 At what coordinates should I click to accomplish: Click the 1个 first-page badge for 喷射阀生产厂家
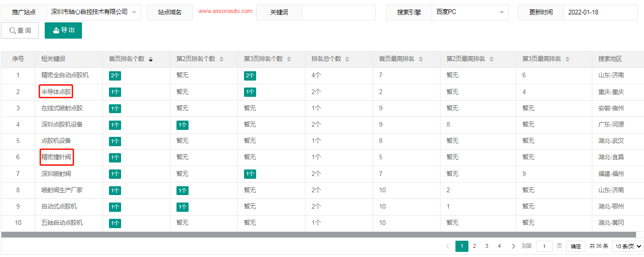pos(115,190)
